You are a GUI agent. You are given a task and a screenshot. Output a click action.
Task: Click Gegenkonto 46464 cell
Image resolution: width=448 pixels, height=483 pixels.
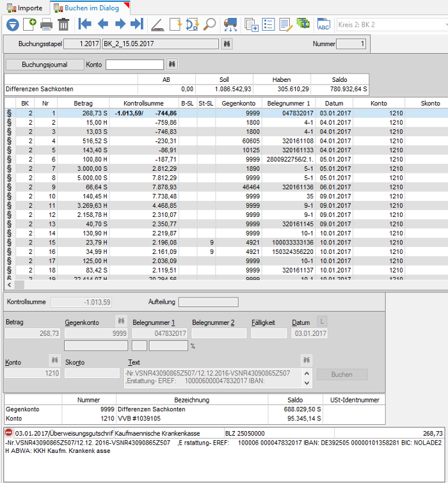(239, 187)
